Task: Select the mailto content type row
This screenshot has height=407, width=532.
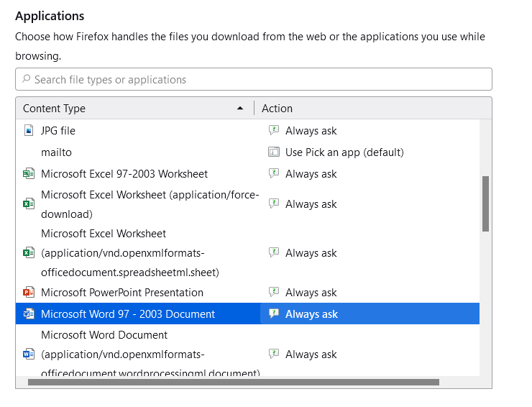Action: pyautogui.click(x=247, y=152)
